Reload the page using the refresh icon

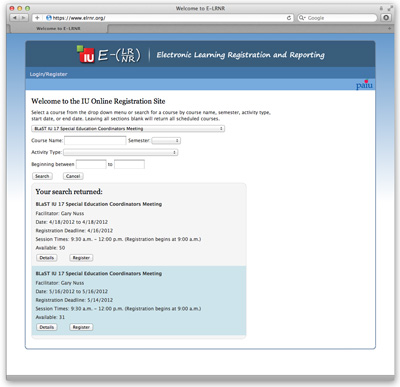289,18
